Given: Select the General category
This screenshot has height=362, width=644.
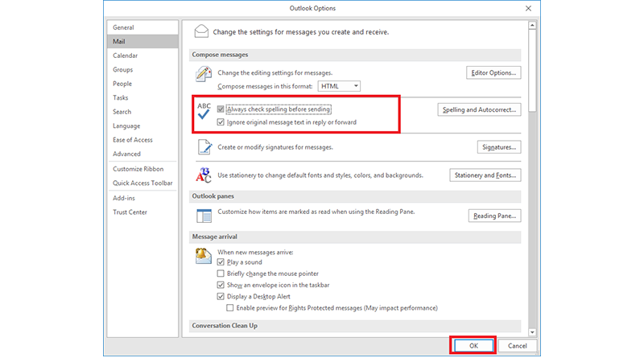Looking at the screenshot, I should coord(142,27).
